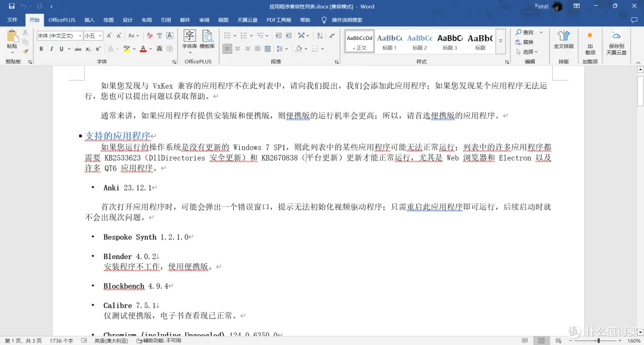Click the 替换 replace button
This screenshot has height=345, width=644.
(525, 42)
